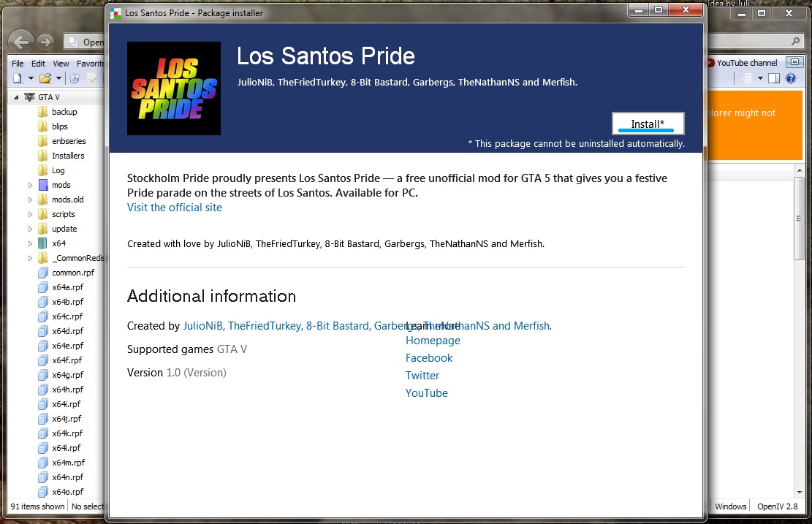Viewport: 812px width, 524px height.
Task: Open the Edit menu in OpenIV
Action: [38, 63]
